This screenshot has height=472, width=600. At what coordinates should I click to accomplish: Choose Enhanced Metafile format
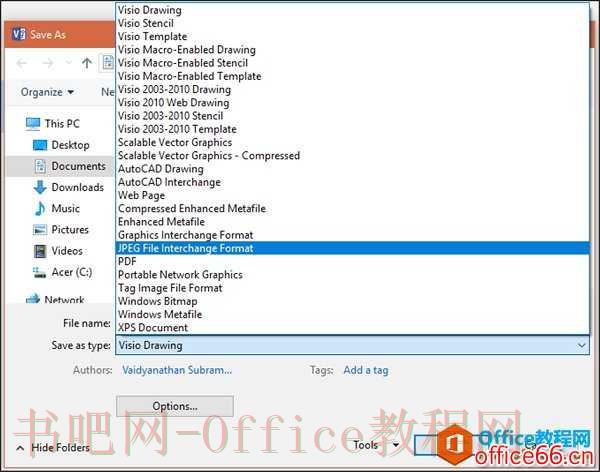pos(352,222)
